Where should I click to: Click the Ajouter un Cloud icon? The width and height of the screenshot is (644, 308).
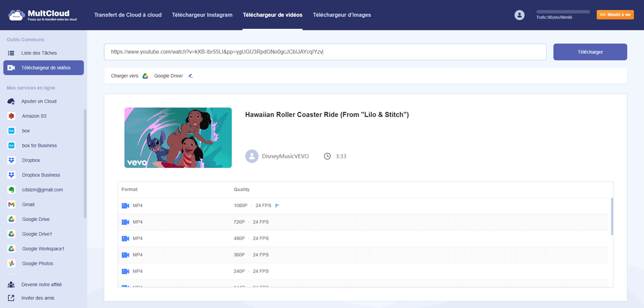click(11, 101)
